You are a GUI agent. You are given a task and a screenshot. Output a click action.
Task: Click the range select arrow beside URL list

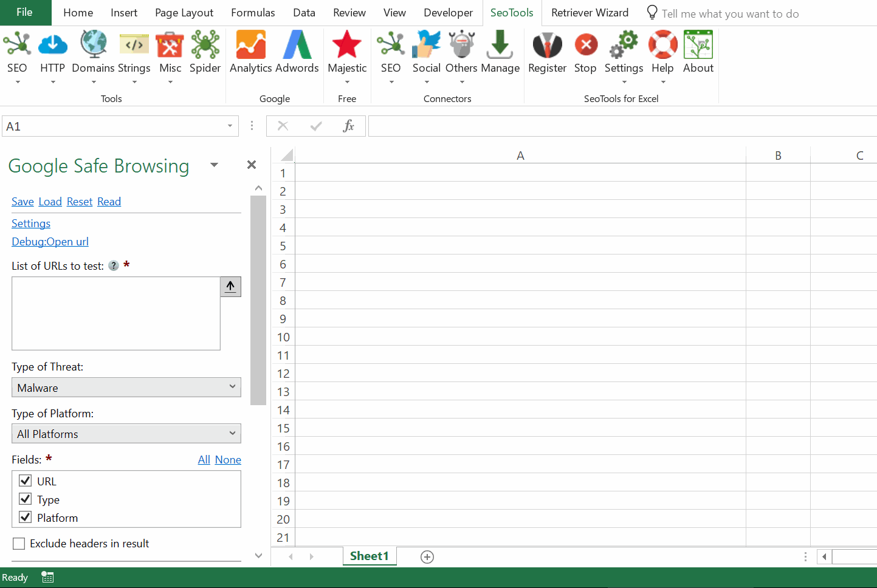(230, 287)
